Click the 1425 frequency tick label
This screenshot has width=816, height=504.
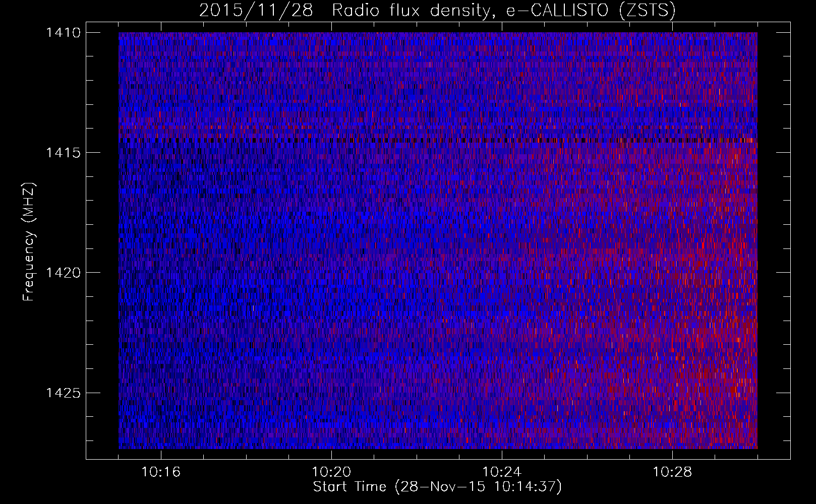[63, 393]
